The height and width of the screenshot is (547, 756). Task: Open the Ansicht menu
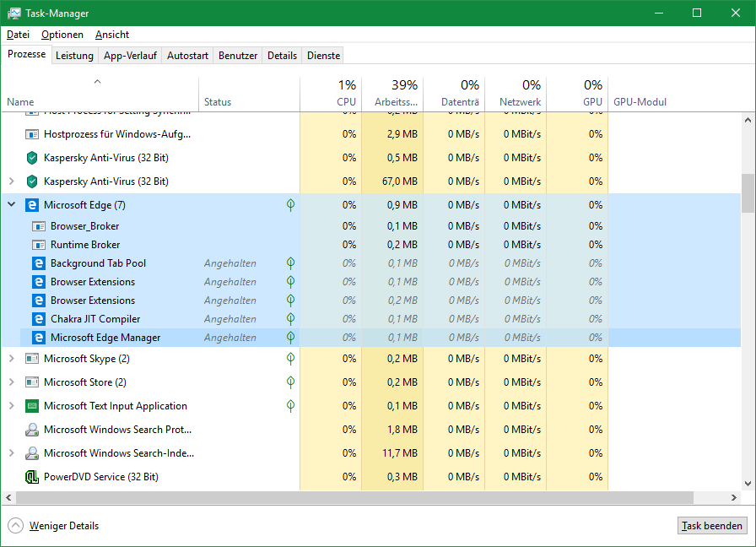click(x=112, y=35)
